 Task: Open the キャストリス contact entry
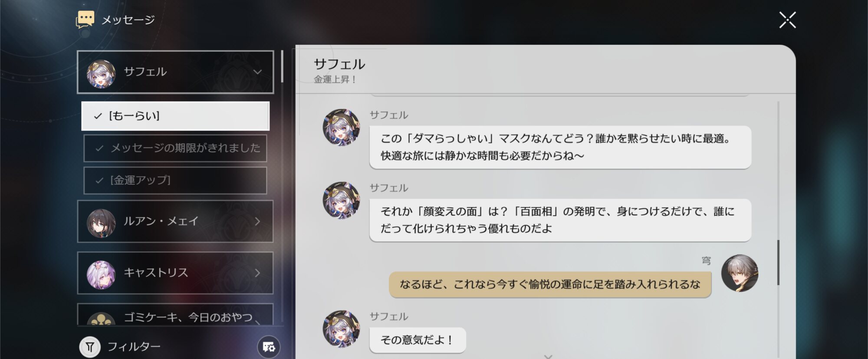(175, 273)
